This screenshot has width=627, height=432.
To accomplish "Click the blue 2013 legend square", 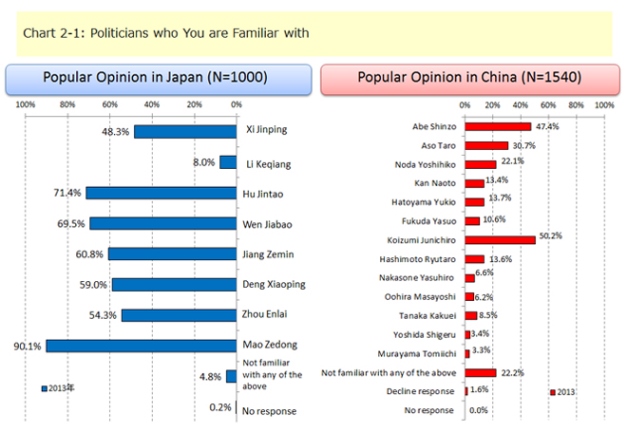I will point(44,388).
